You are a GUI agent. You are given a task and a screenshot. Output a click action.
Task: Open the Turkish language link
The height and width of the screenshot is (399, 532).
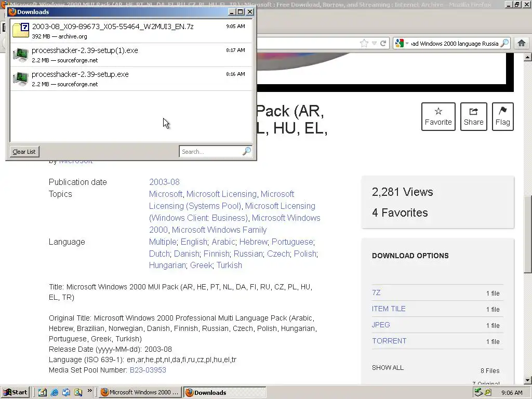pyautogui.click(x=229, y=265)
